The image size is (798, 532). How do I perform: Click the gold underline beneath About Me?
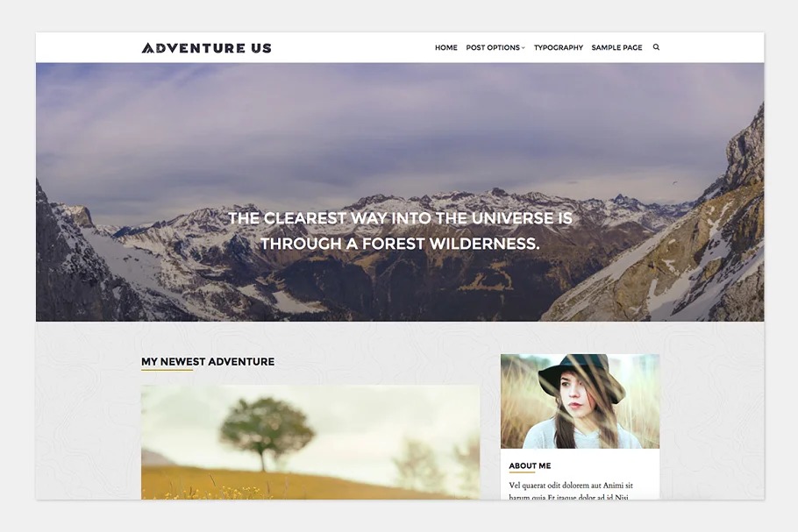(522, 472)
